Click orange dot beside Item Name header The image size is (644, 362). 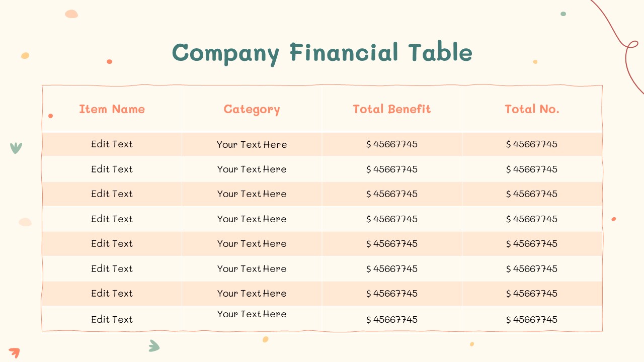pos(50,116)
